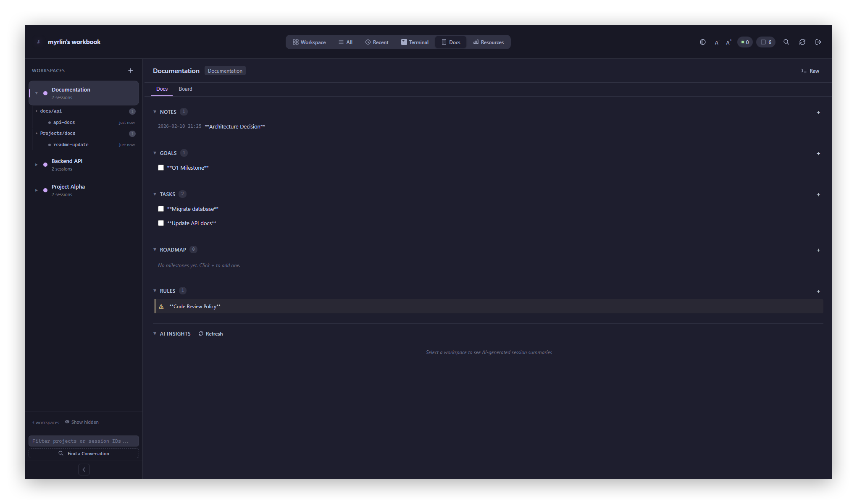Click the docs/api count badge
This screenshot has height=504, width=857.
tap(132, 111)
